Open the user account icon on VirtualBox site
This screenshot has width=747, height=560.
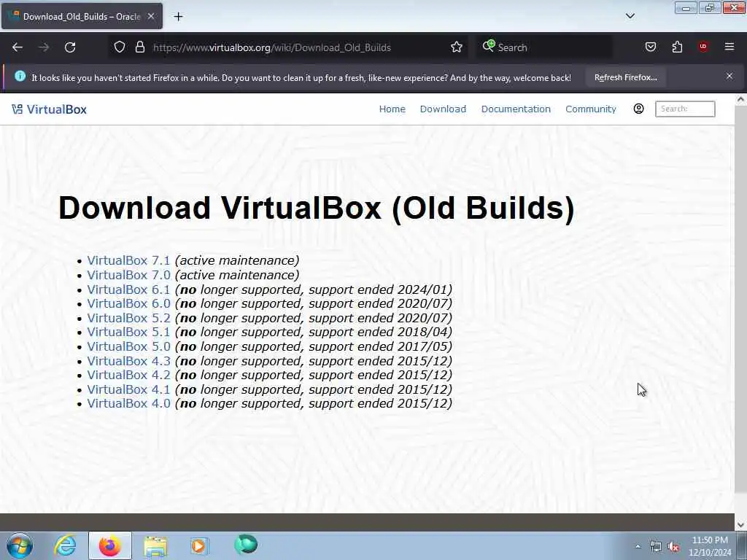(638, 109)
